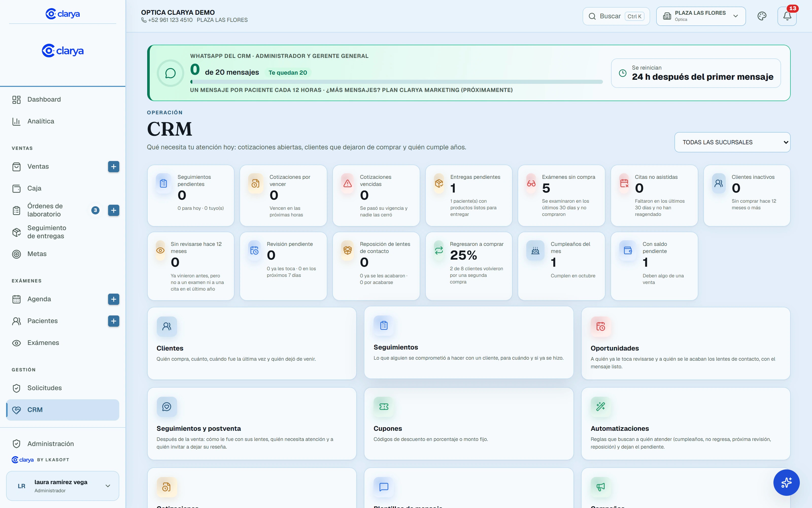The width and height of the screenshot is (812, 508).
Task: Click the clarya logo at sidebar top
Action: [62, 14]
